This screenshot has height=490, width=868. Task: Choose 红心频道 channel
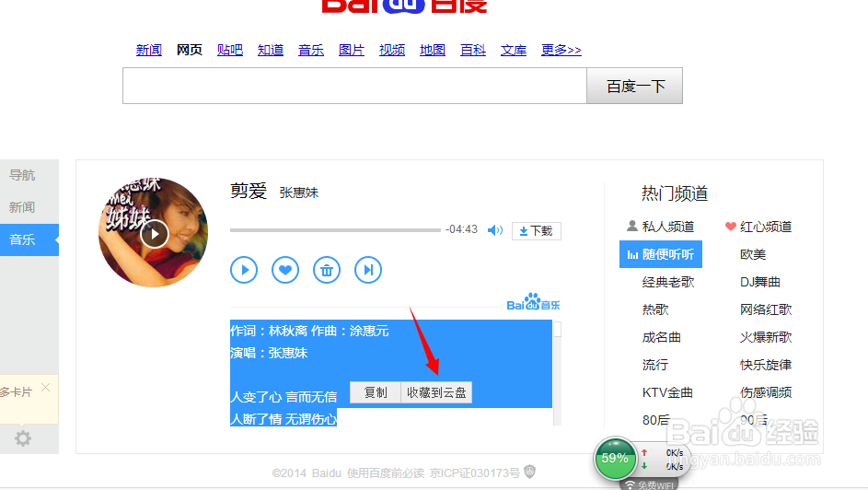coord(758,227)
